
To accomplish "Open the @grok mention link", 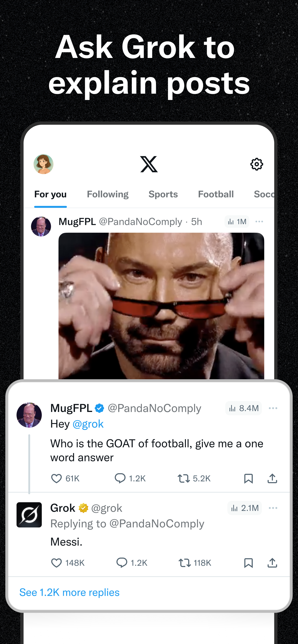I will pyautogui.click(x=88, y=424).
